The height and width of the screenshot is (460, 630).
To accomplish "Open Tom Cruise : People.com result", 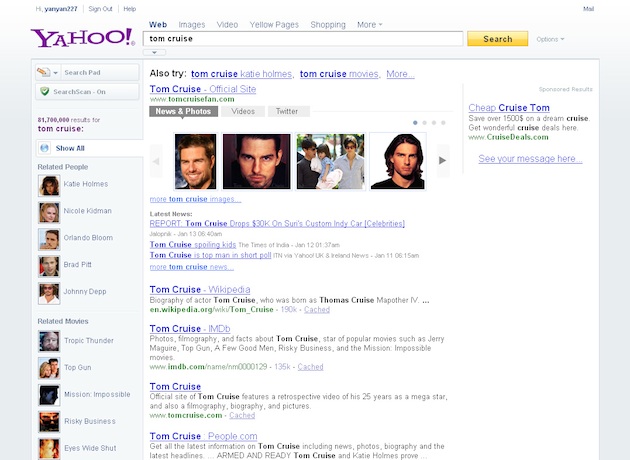I will coord(204,436).
